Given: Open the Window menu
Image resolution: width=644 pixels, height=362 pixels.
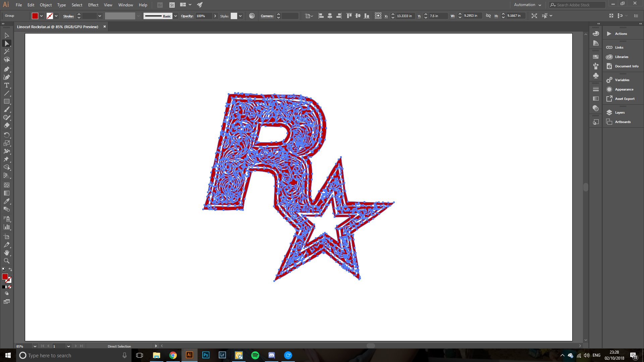Looking at the screenshot, I should click(x=126, y=5).
